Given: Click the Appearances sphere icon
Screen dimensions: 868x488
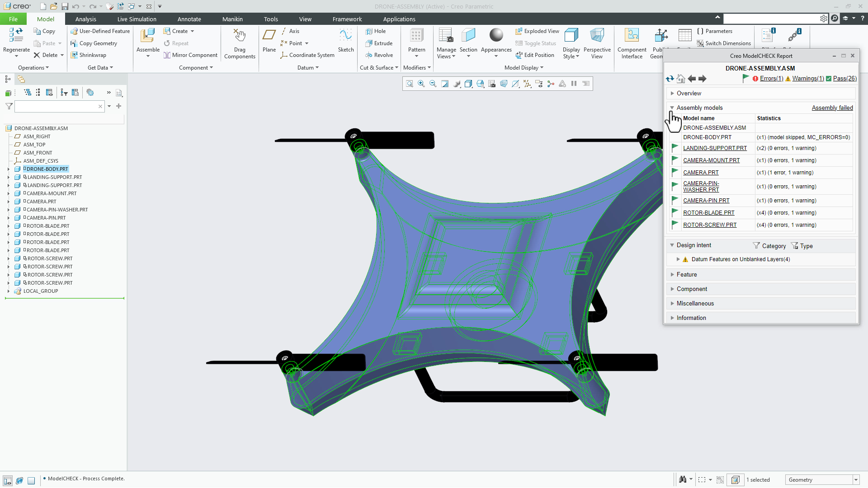Looking at the screenshot, I should [x=496, y=35].
